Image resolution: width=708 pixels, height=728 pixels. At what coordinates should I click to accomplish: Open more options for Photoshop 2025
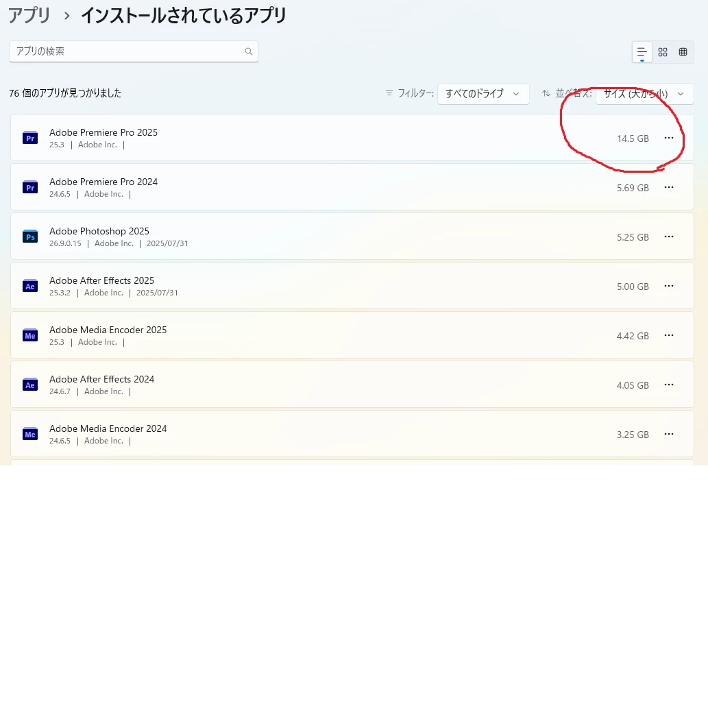(668, 236)
